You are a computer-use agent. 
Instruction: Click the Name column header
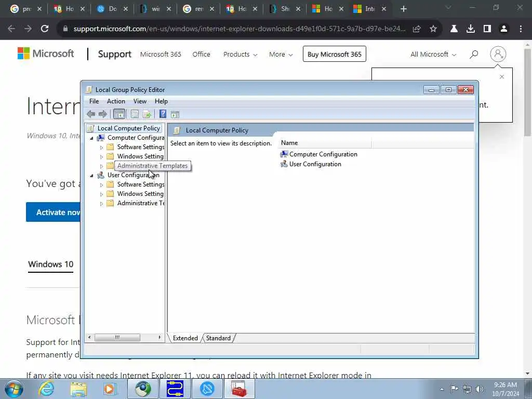325,143
